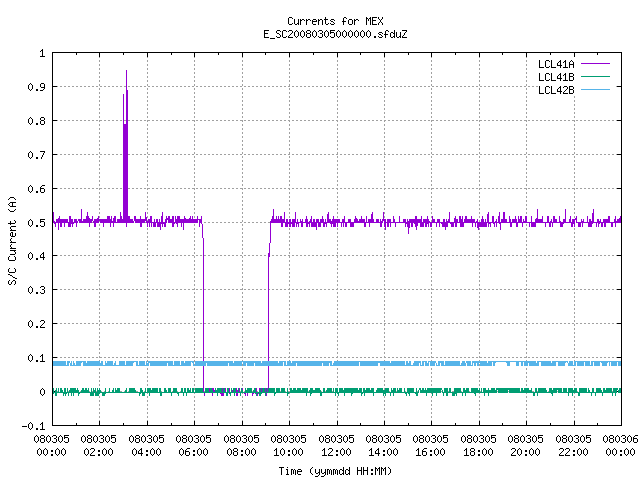The height and width of the screenshot is (480, 640).
Task: Click the y-axis tick value 0.4
Action: coord(36,256)
